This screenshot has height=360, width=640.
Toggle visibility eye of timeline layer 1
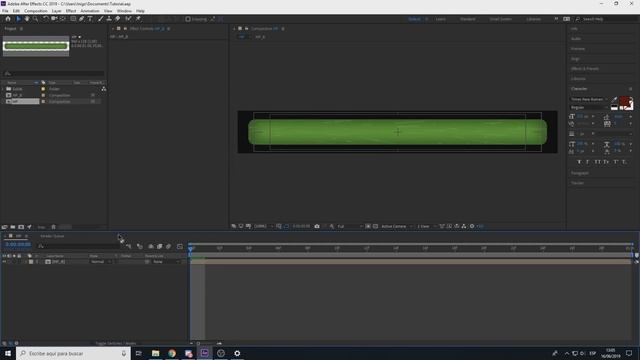4,262
